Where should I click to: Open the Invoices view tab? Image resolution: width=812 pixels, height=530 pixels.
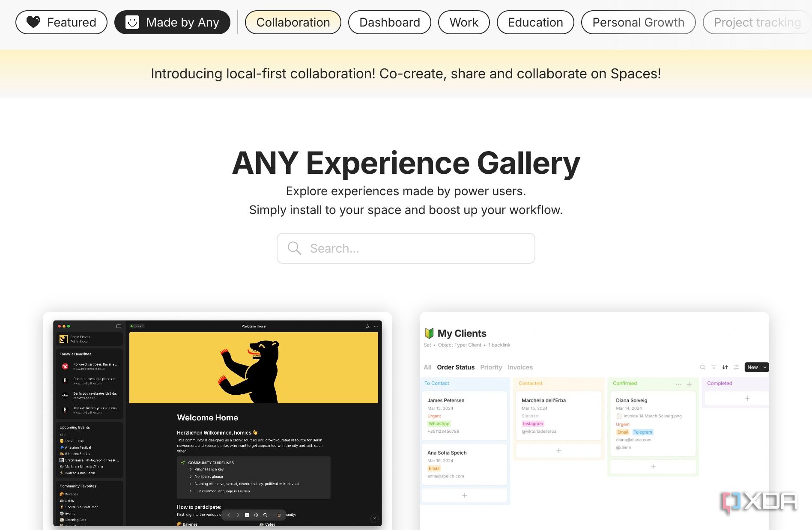pyautogui.click(x=520, y=367)
